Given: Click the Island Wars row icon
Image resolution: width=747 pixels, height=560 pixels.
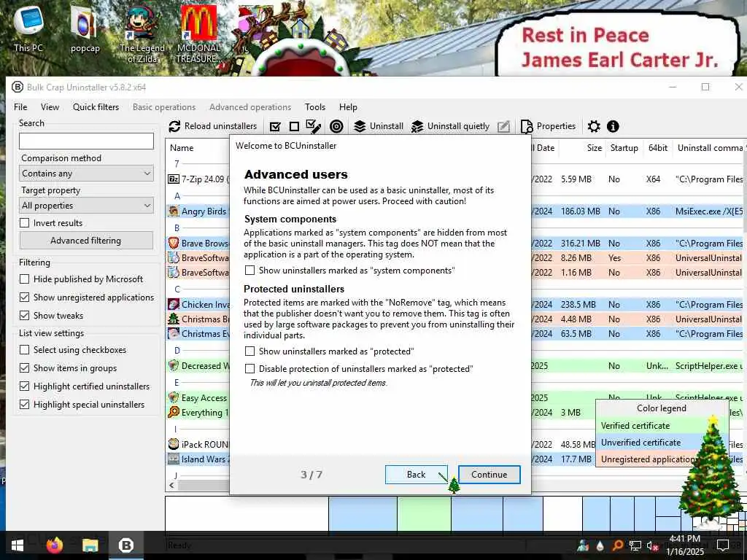Looking at the screenshot, I should point(174,459).
